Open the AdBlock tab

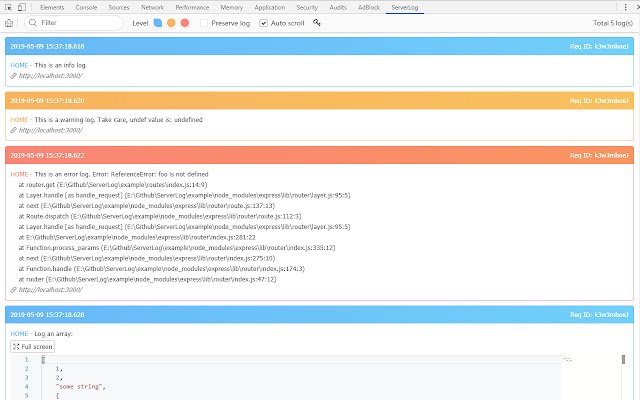point(369,7)
